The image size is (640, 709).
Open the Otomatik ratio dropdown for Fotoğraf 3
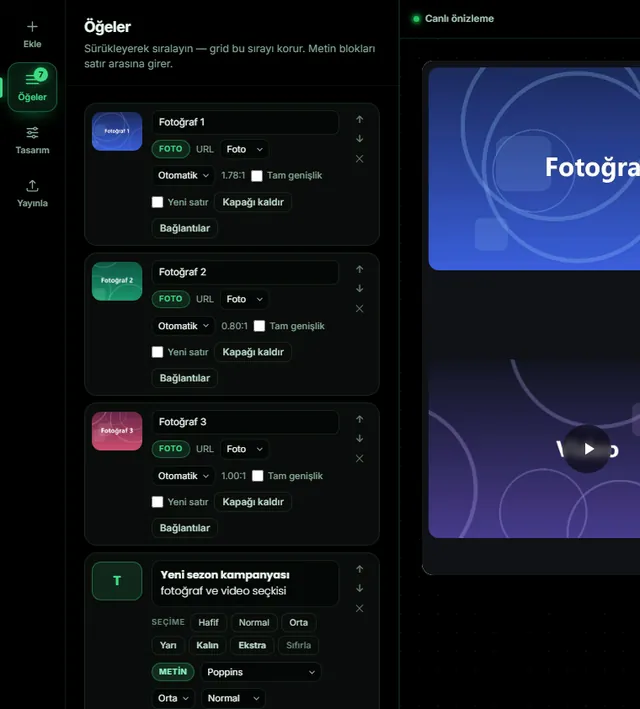tap(183, 476)
